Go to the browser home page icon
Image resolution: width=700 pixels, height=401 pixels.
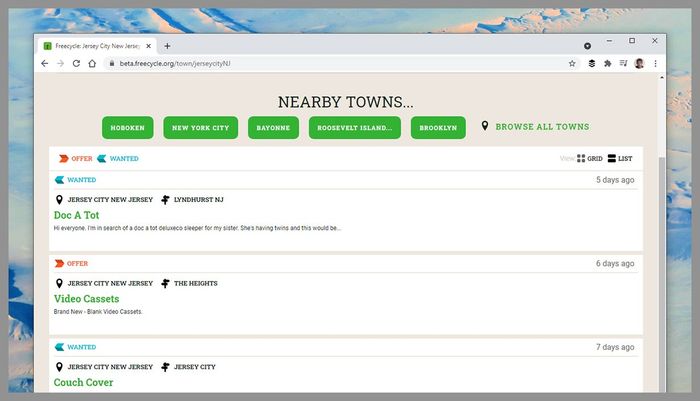92,63
